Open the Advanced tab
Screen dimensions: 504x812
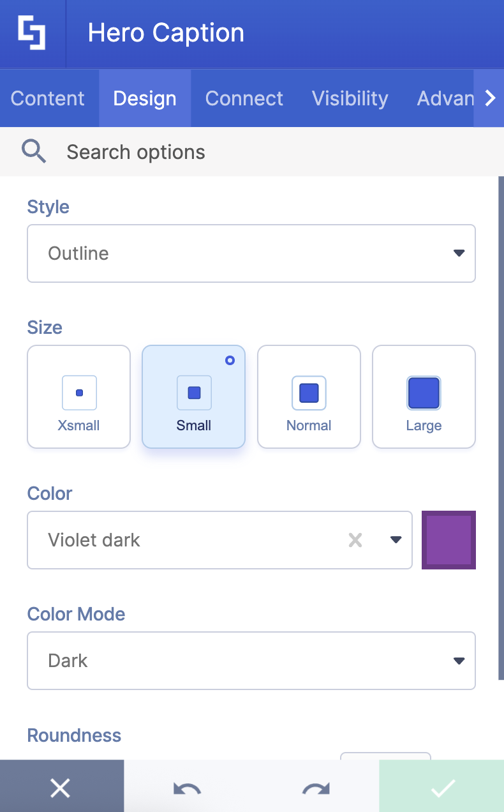click(447, 98)
